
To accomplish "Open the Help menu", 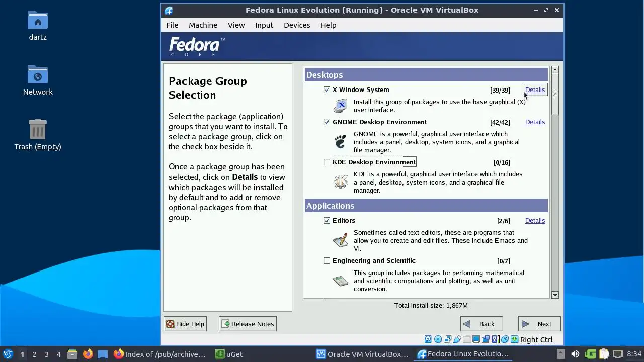I will tap(328, 25).
